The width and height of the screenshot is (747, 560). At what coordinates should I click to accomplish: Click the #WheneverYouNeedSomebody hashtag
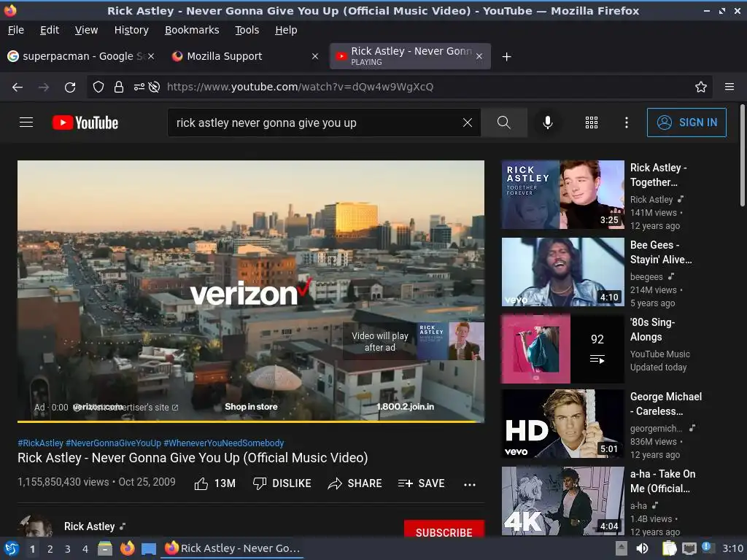pos(224,443)
